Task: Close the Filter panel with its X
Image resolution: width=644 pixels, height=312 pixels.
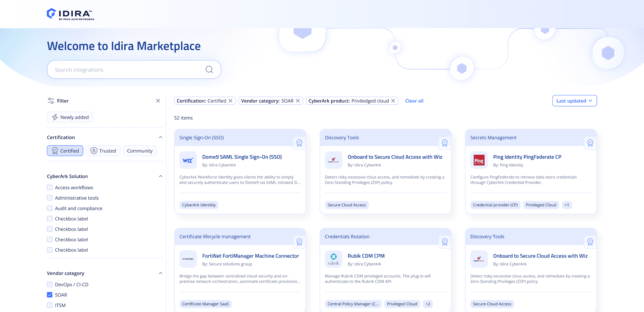Action: (158, 101)
